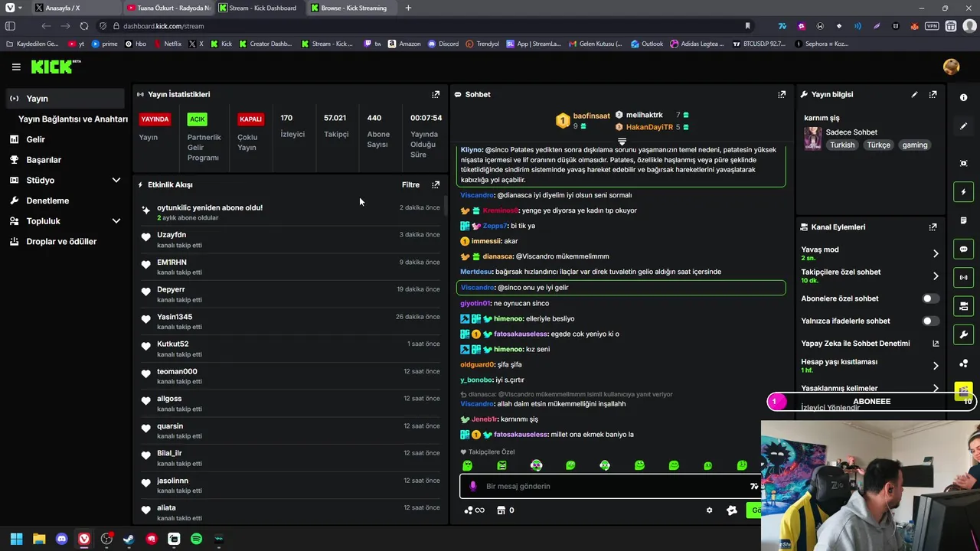Pop out the Sohbet chat panel
The height and width of the screenshot is (551, 980).
click(782, 94)
